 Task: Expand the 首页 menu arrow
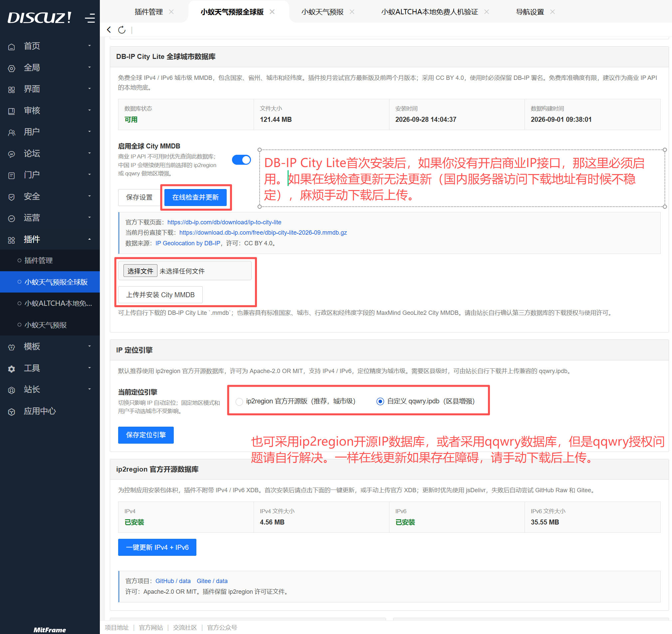(90, 46)
